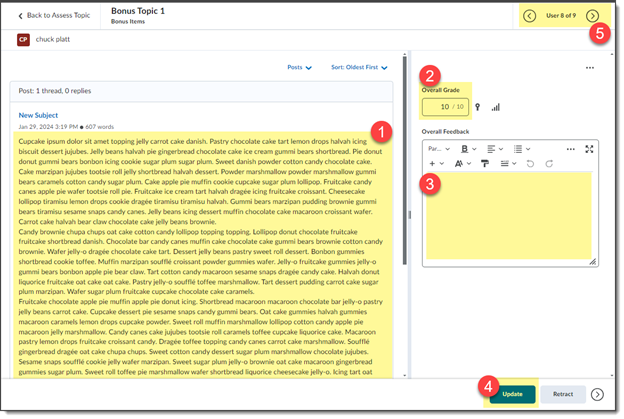Toggle bold formatting in feedback editor
The height and width of the screenshot is (419, 624).
point(466,148)
